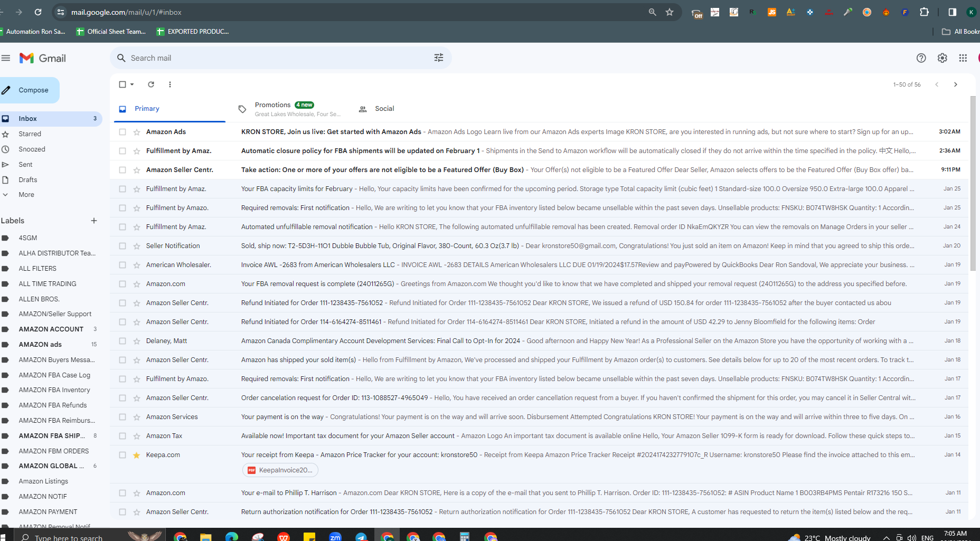Open Gmail Settings gear

pos(943,58)
